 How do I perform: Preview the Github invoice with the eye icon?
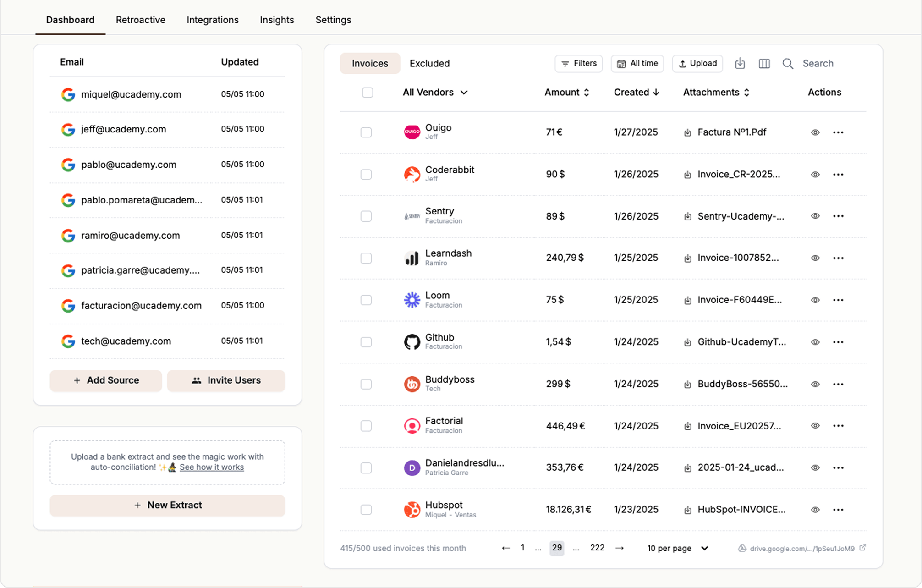point(815,342)
